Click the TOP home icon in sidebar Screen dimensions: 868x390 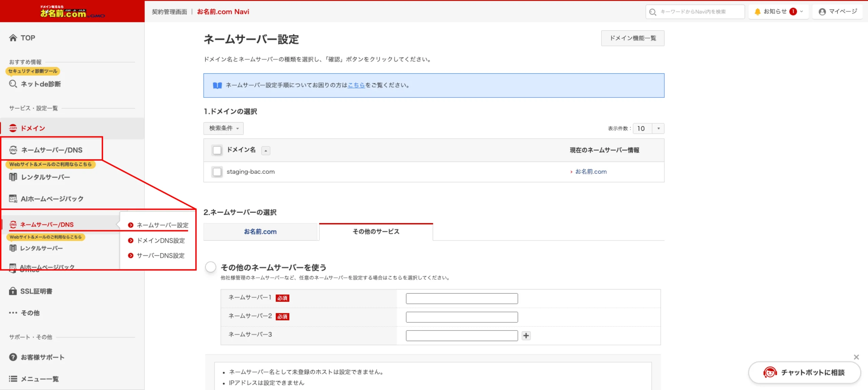13,38
